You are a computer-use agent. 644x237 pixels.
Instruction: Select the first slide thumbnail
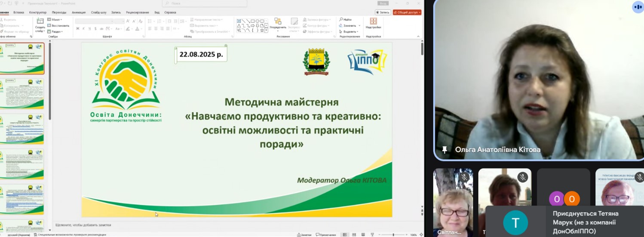click(22, 58)
